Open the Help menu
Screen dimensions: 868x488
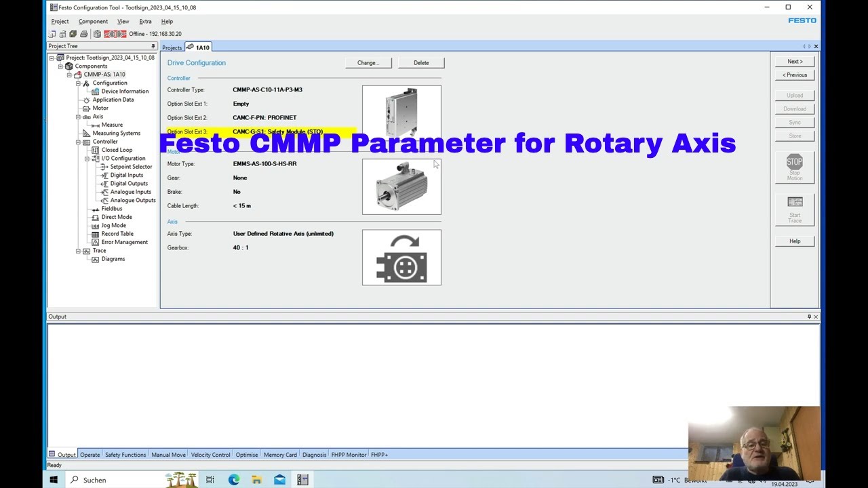[167, 22]
